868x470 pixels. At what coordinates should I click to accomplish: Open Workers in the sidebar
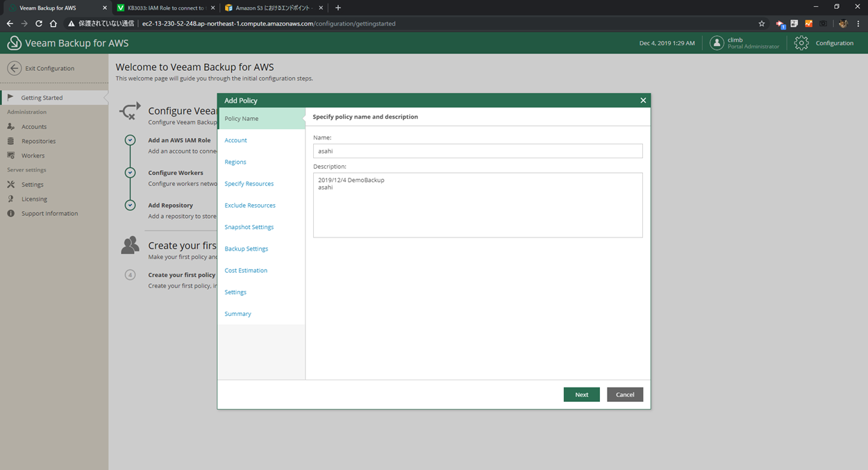(33, 156)
